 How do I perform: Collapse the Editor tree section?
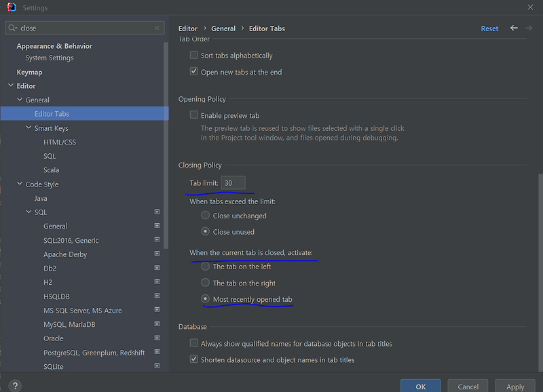click(10, 85)
